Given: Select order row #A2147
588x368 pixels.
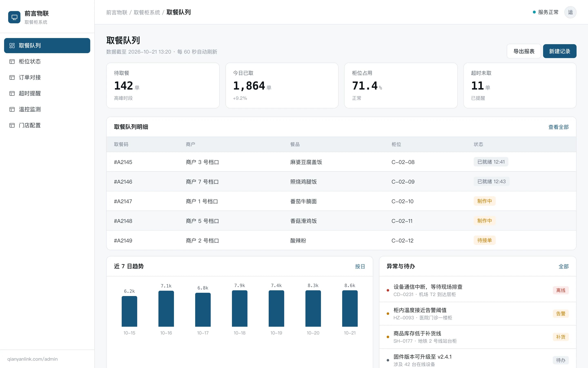Looking at the screenshot, I should click(x=341, y=201).
